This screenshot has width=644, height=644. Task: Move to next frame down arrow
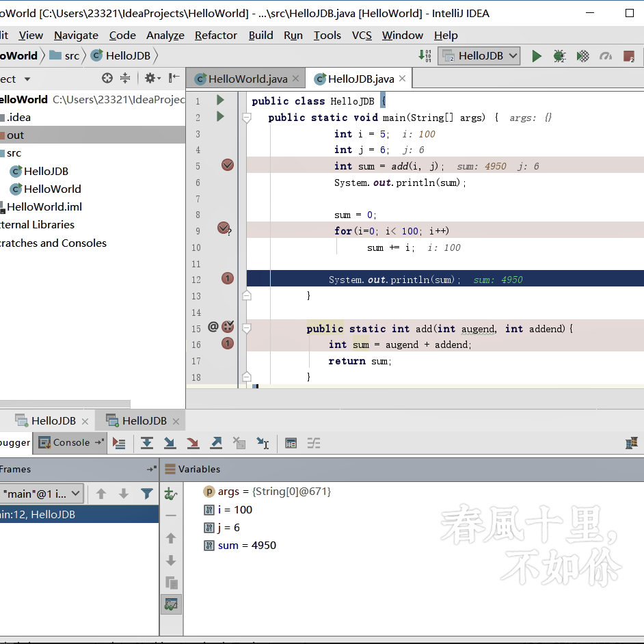pyautogui.click(x=124, y=494)
